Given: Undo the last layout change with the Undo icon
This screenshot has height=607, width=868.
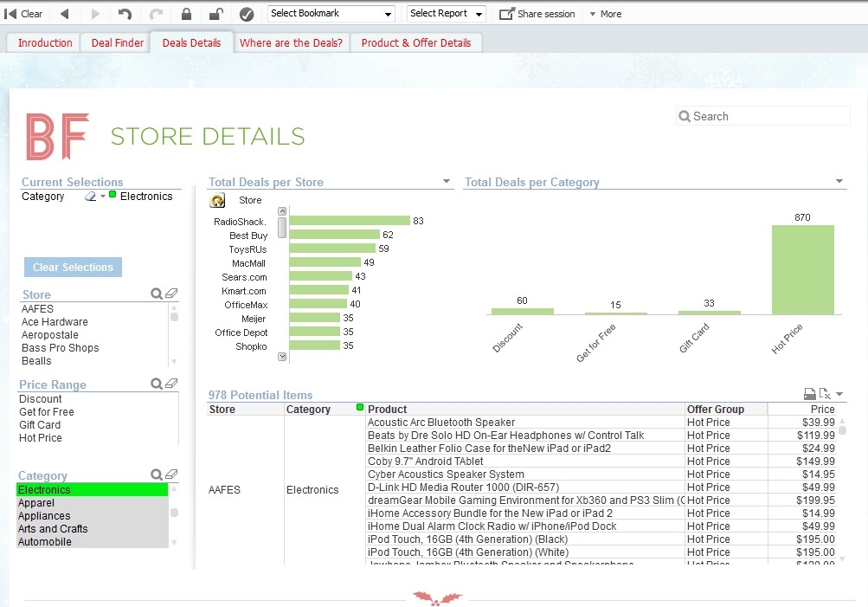Looking at the screenshot, I should (x=125, y=14).
